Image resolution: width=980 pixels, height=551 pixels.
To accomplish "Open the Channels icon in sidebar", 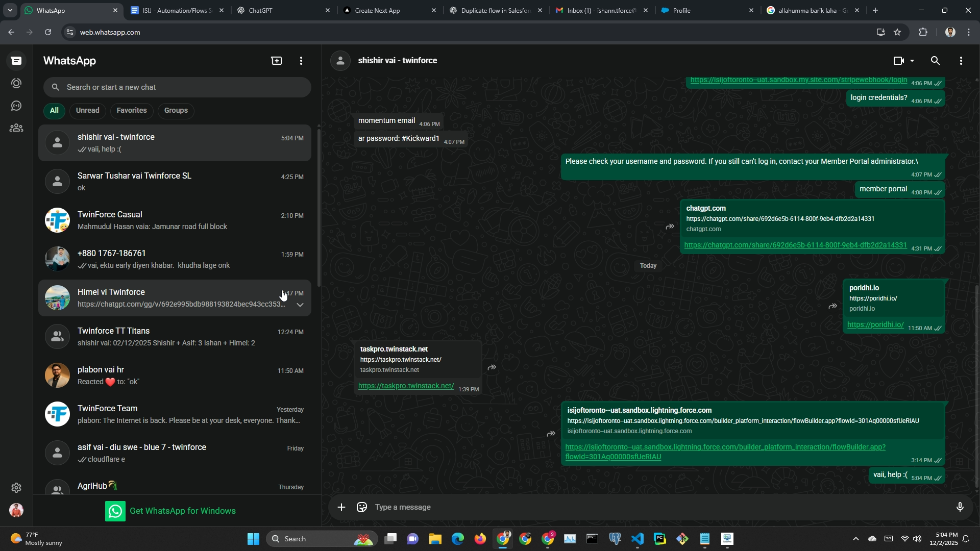I will [x=16, y=106].
